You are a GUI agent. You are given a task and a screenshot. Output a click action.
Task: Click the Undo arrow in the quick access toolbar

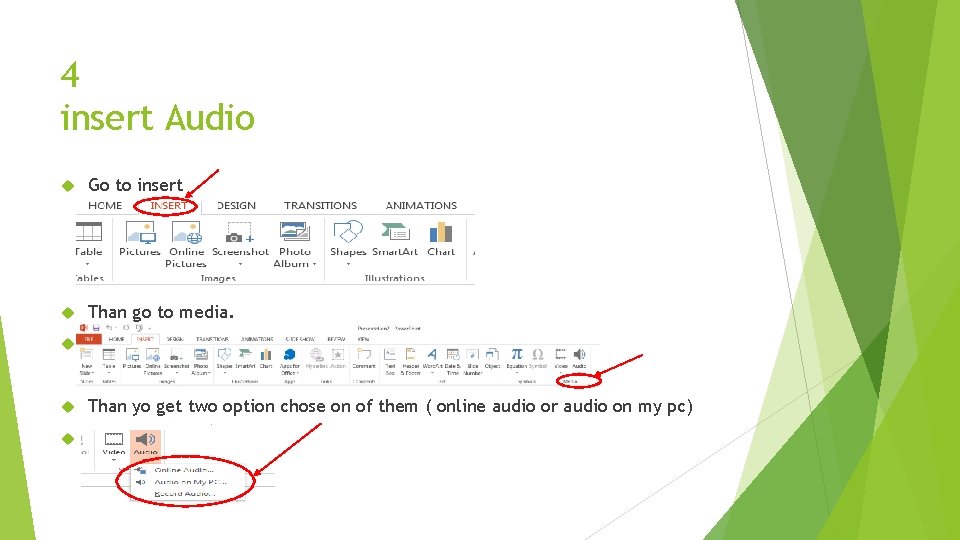[x=109, y=328]
